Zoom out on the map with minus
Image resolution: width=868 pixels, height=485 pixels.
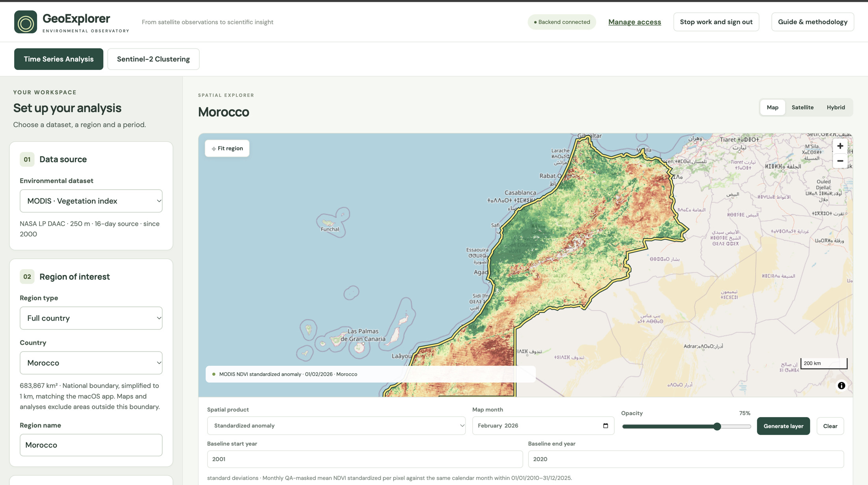[x=840, y=161]
